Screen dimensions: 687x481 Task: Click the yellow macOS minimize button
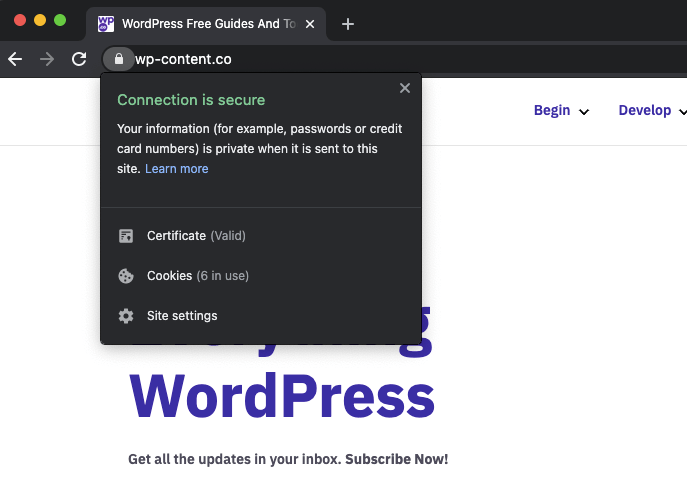point(40,20)
